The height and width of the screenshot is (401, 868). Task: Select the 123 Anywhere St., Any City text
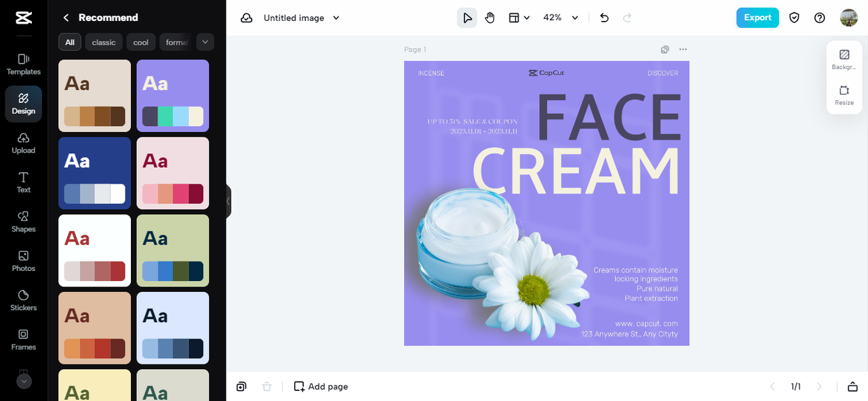629,334
